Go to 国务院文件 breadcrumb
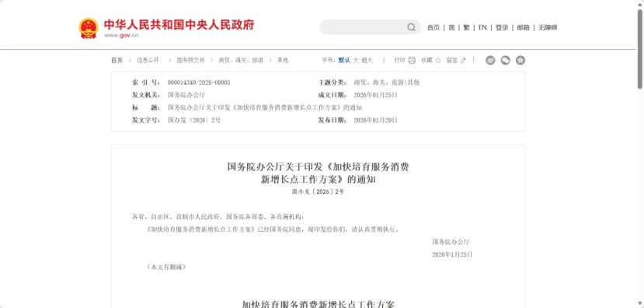Image resolution: width=644 pixels, height=308 pixels. pos(190,61)
